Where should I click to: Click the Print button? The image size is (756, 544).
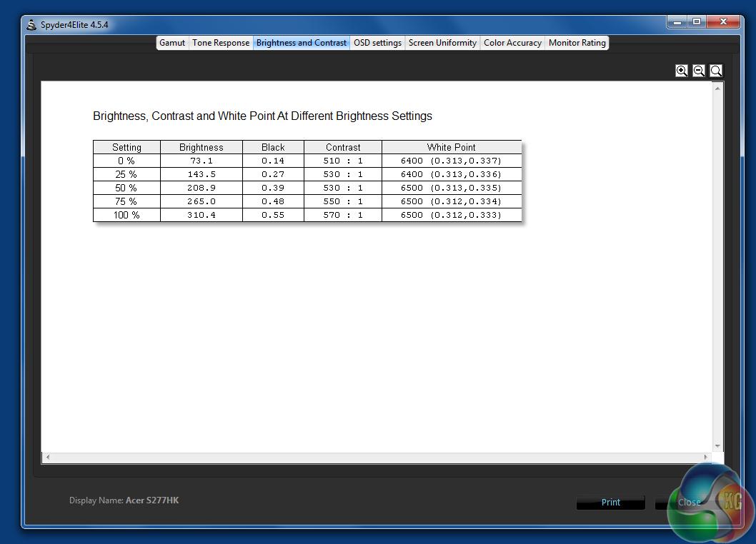[611, 503]
